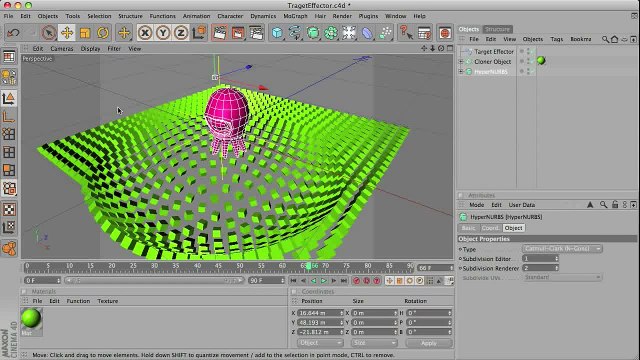Adjust the 90 F end frame stepper
Screen dimensions: 640x360
click(x=282, y=281)
